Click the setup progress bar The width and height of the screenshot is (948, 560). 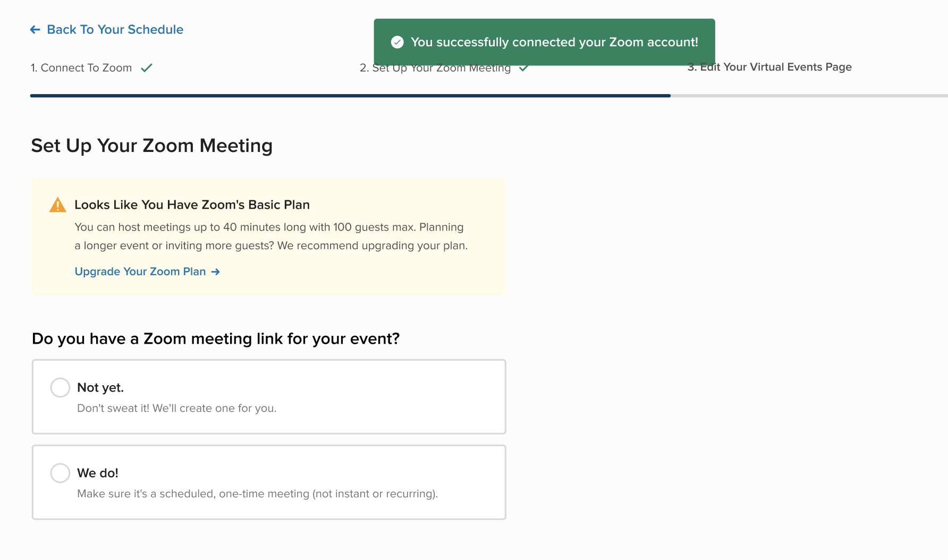[489, 96]
